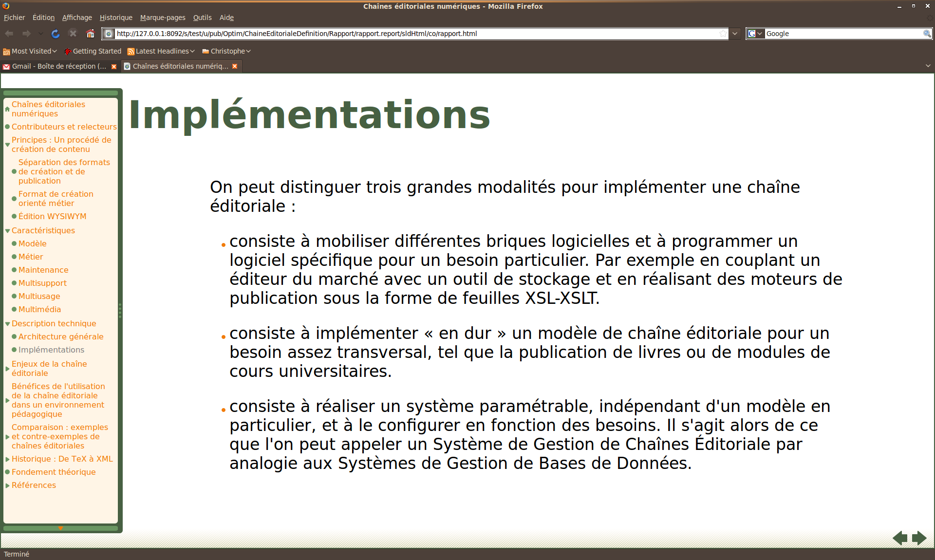Expand Enjeux de la chaîne éditoriale

click(7, 369)
